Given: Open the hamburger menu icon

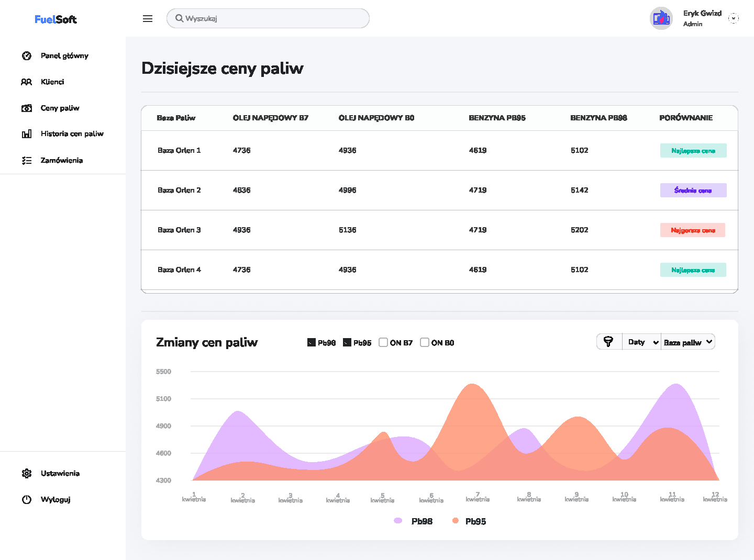Looking at the screenshot, I should point(148,19).
